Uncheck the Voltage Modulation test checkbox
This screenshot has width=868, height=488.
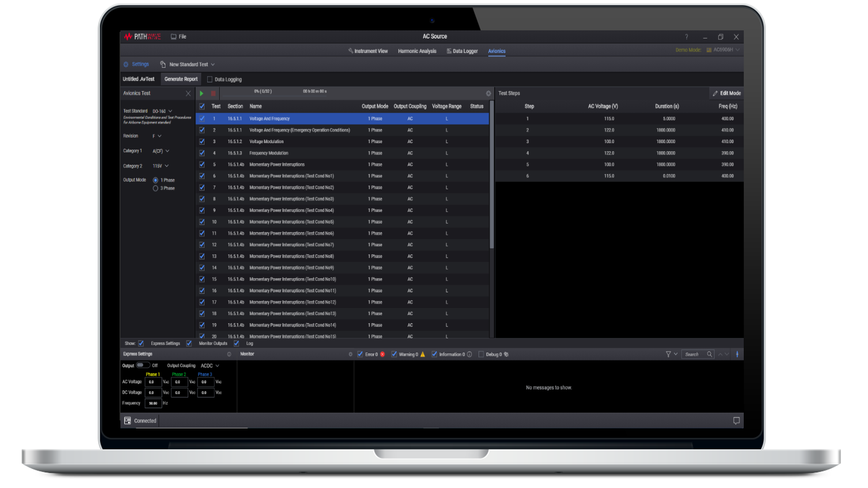[x=202, y=142]
